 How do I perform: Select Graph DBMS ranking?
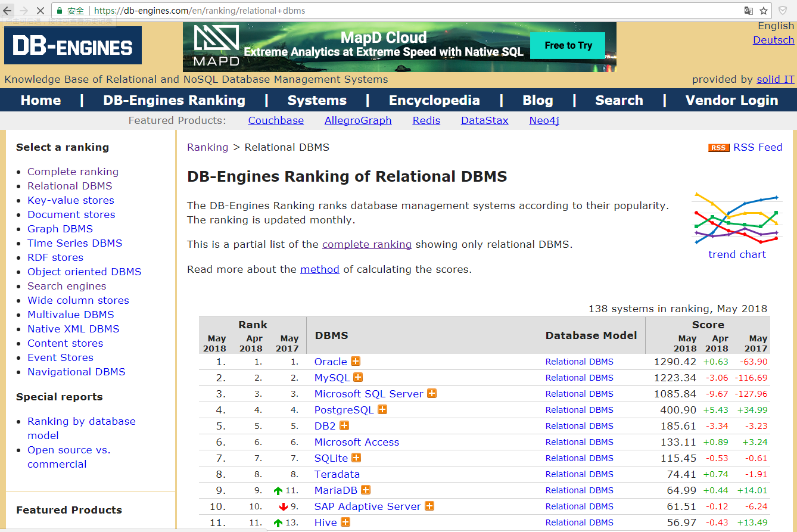[60, 229]
